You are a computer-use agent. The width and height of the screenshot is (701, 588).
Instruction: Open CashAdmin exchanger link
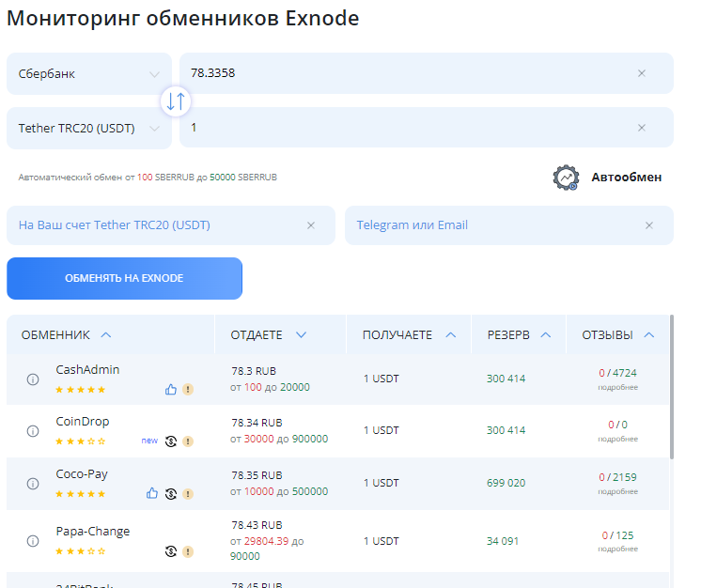click(x=87, y=370)
